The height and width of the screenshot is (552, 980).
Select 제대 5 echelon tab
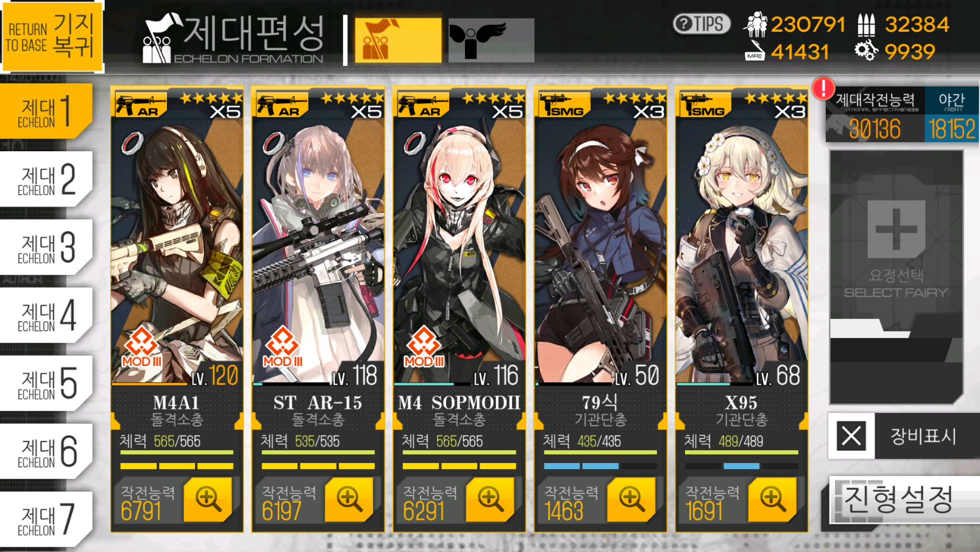(46, 383)
